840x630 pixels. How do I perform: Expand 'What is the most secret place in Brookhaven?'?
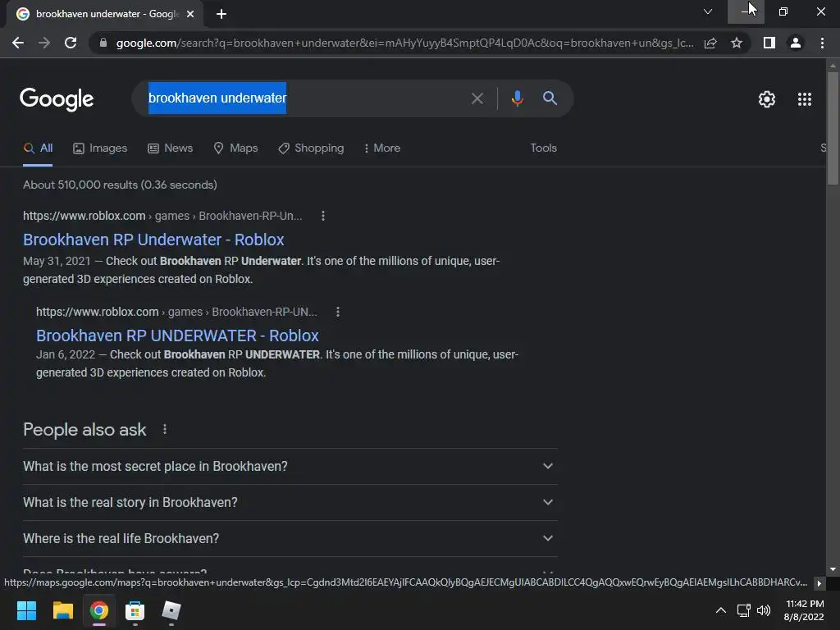pyautogui.click(x=290, y=466)
